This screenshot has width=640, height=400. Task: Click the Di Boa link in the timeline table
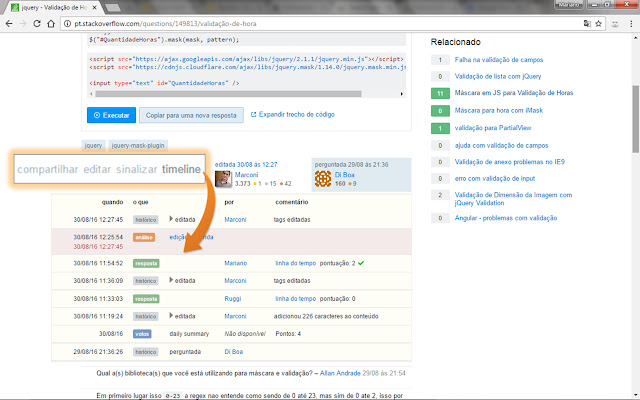[233, 352]
